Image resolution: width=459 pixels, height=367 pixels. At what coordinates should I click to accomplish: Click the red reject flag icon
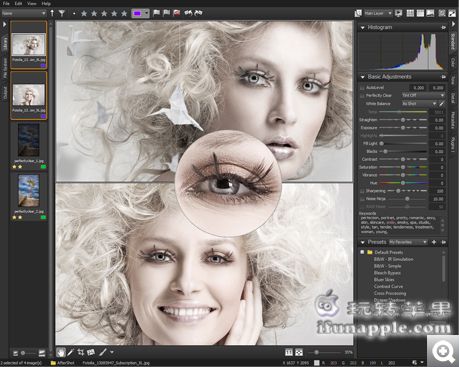(177, 13)
